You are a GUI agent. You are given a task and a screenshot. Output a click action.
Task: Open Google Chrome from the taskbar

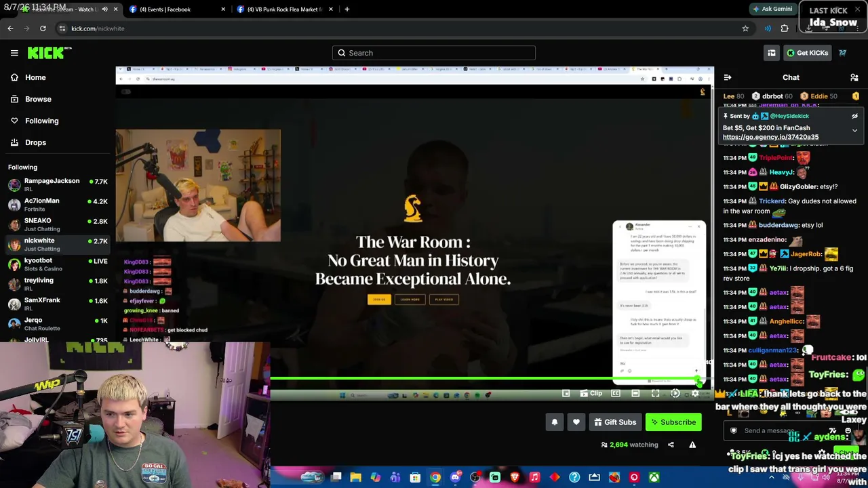(x=435, y=478)
